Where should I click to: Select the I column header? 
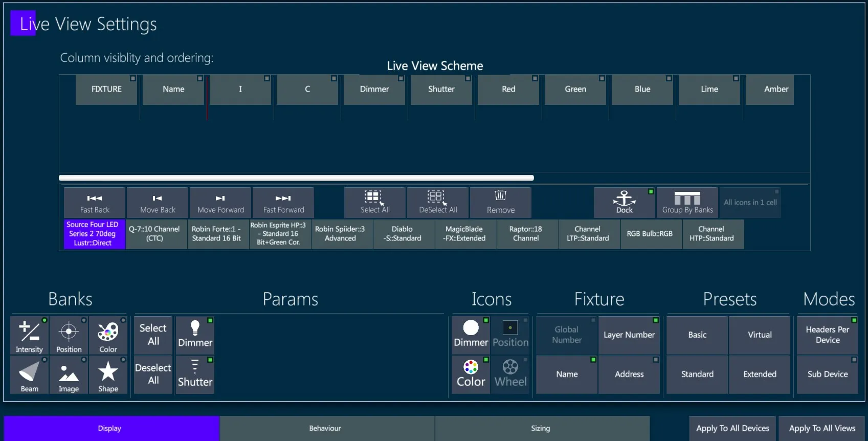(x=240, y=90)
